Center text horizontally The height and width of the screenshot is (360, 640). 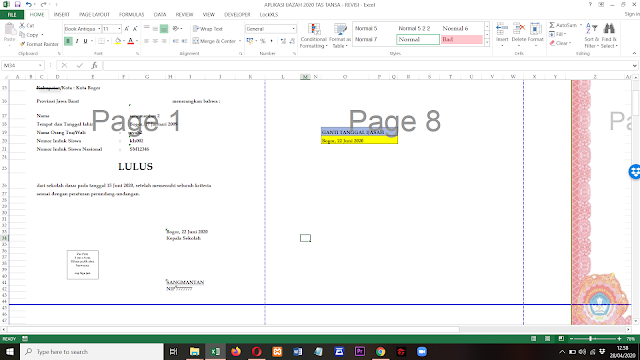click(x=155, y=41)
